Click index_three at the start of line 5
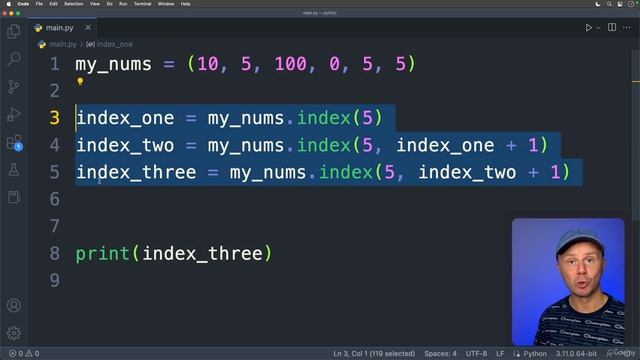Screen dimensions: 640x360 pos(136,172)
